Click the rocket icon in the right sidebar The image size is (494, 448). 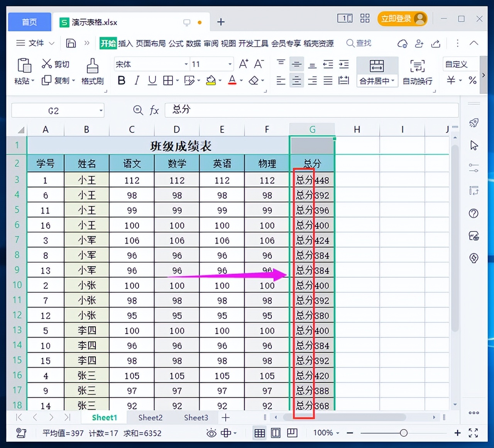click(x=474, y=123)
